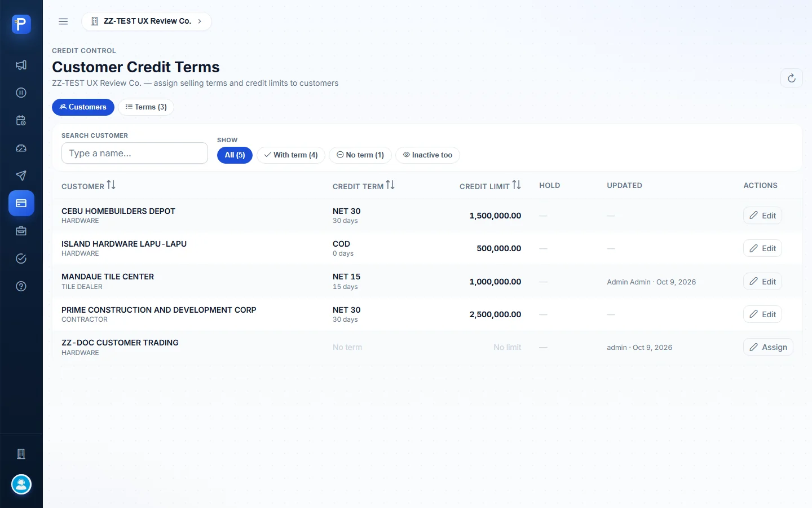812x508 pixels.
Task: Click the NET 15 credit term cell
Action: coord(346,277)
